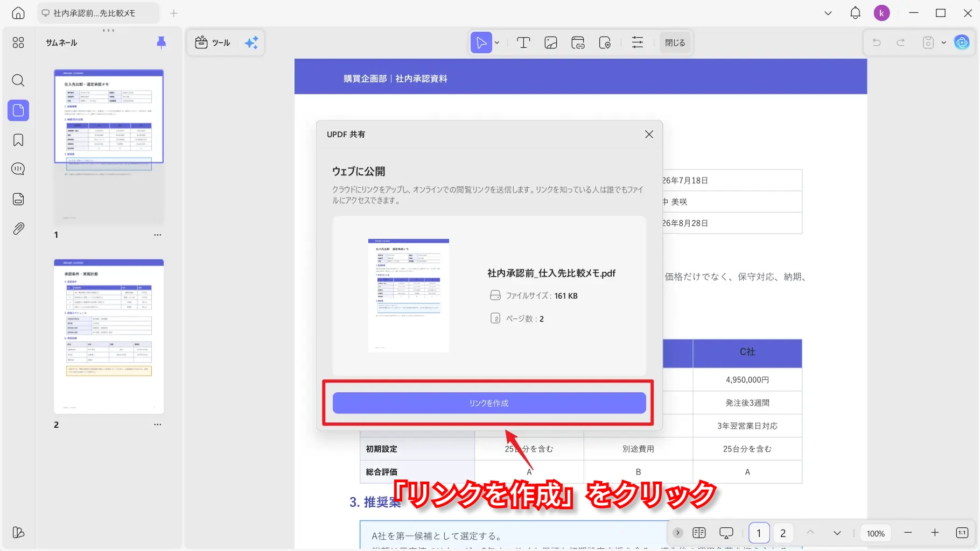Click the ウェブに公開 heading
This screenshot has width=980, height=551.
pos(359,171)
